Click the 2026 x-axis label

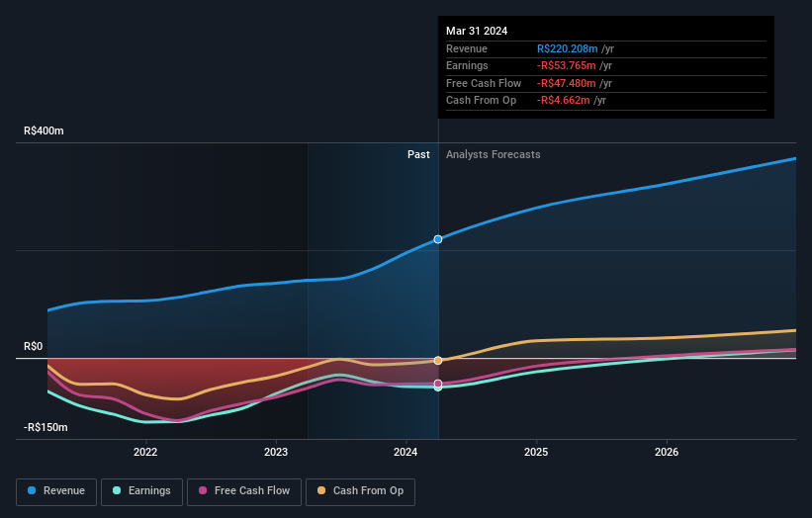pos(667,452)
